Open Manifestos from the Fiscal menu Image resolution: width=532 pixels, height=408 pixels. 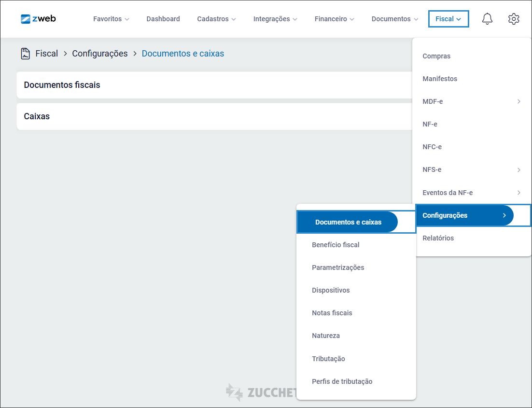472,79
